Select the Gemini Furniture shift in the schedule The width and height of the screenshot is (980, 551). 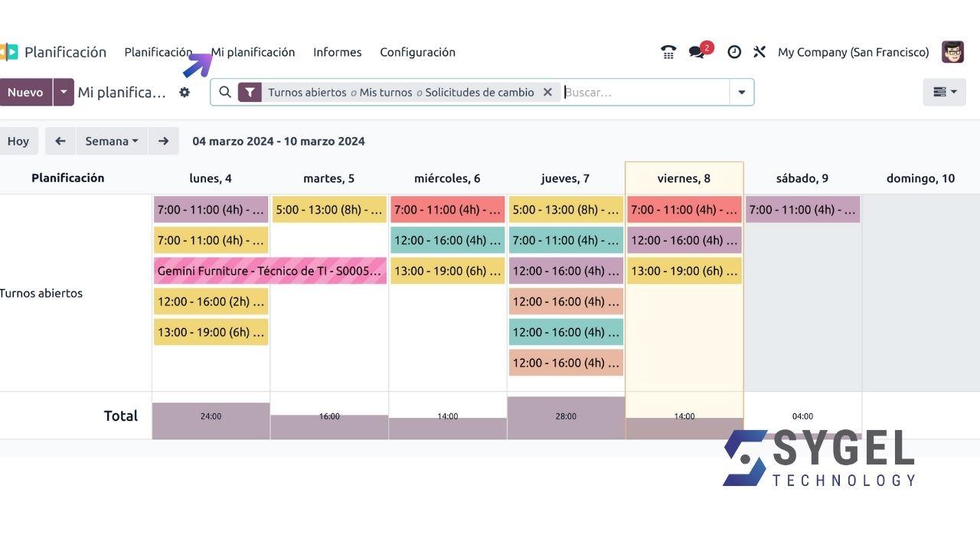point(269,271)
